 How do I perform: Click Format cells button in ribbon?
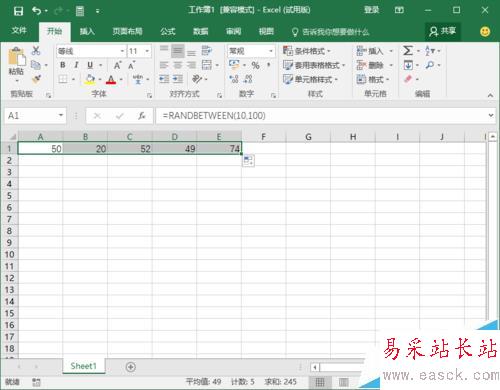coord(373,79)
